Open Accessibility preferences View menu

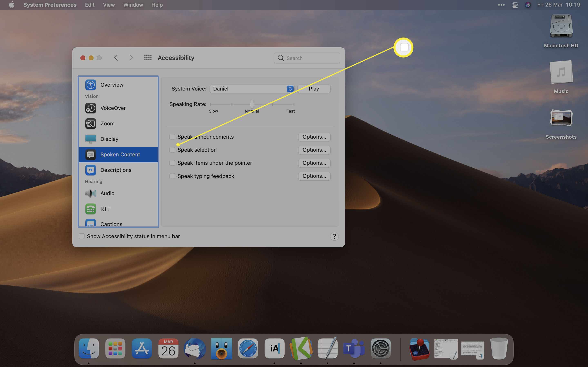pyautogui.click(x=109, y=5)
